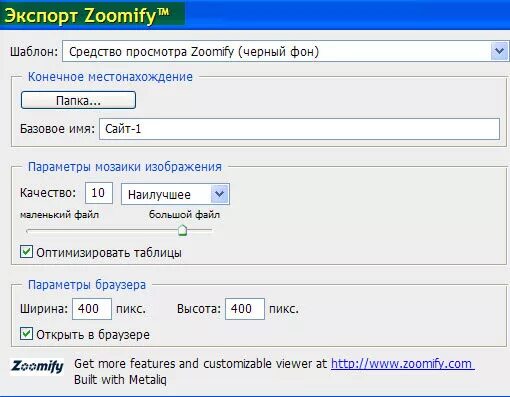The image size is (510, 397).
Task: Toggle the Оптимизировать таблицы checkbox
Action: [26, 252]
